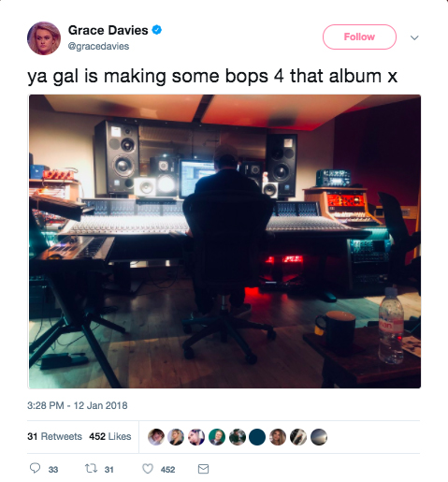Click the 33 replies count
The height and width of the screenshot is (482, 448).
(53, 470)
